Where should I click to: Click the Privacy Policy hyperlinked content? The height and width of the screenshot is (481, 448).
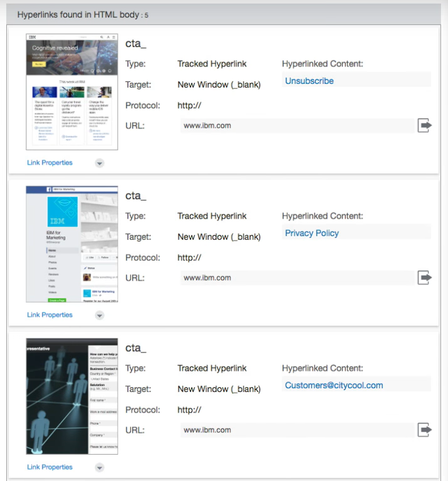click(312, 233)
